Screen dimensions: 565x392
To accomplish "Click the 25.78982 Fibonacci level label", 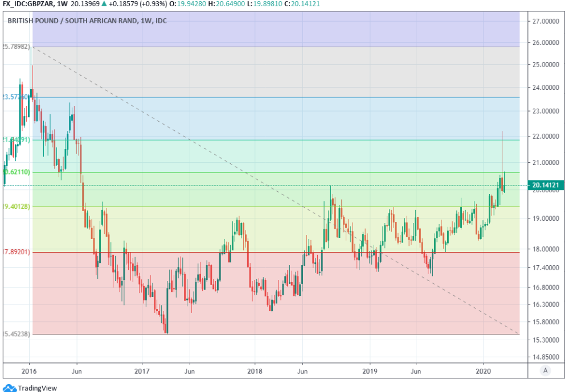I will (x=16, y=47).
